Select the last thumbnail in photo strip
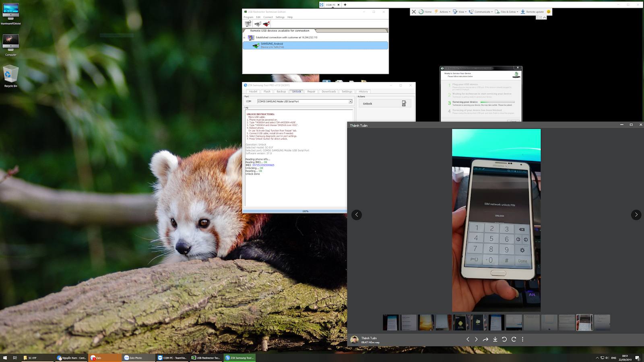 602,323
